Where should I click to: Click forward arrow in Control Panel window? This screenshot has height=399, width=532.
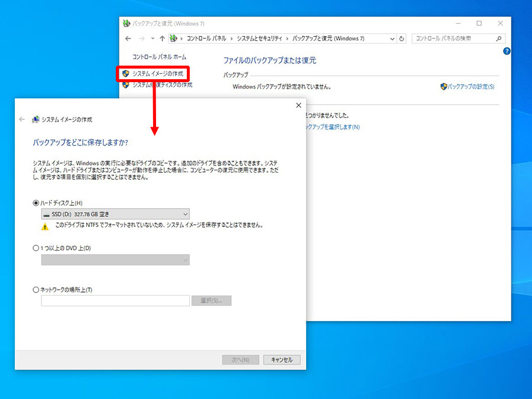point(142,38)
